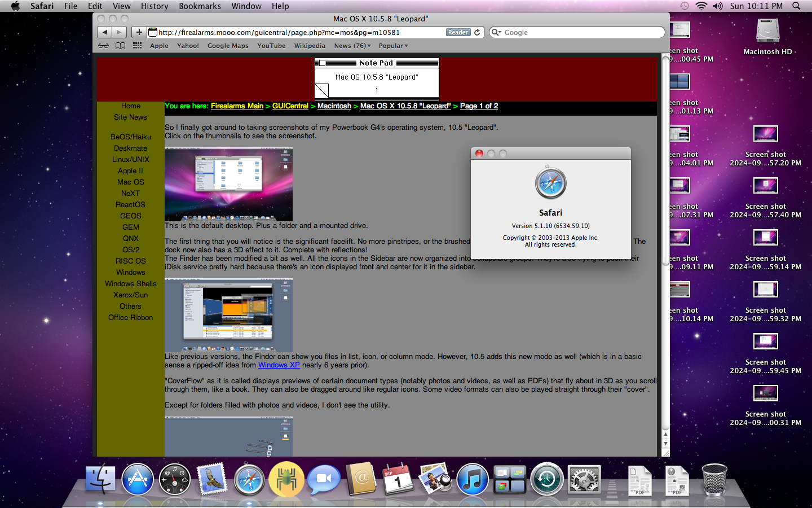Launch iChat from the Dock
Image resolution: width=812 pixels, height=508 pixels.
324,479
